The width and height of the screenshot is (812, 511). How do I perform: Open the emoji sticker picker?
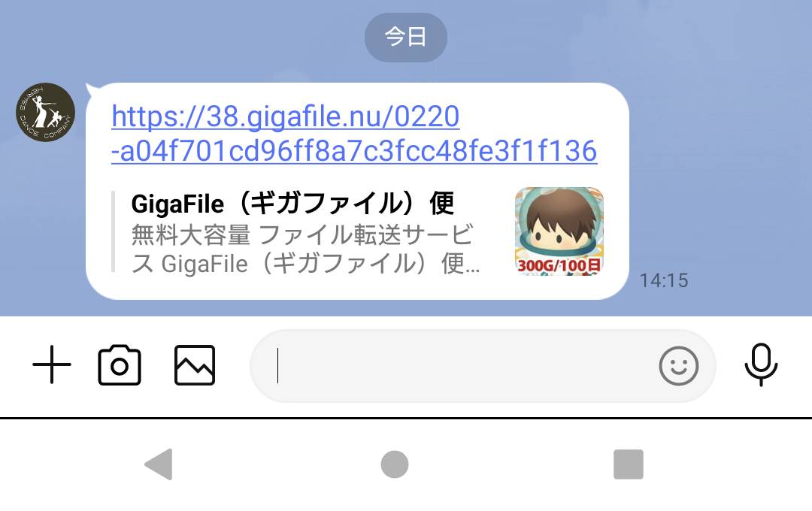click(678, 366)
